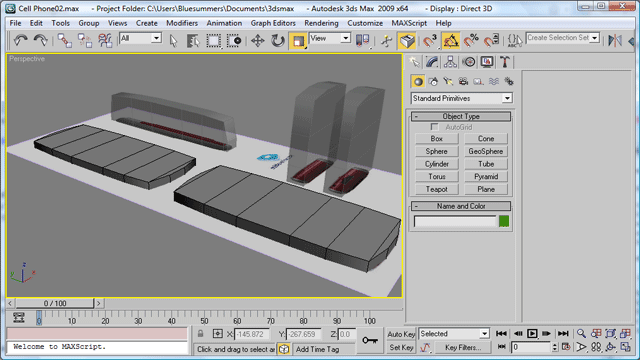Click the 0 / 100 time slider
The height and width of the screenshot is (360, 640).
55,303
